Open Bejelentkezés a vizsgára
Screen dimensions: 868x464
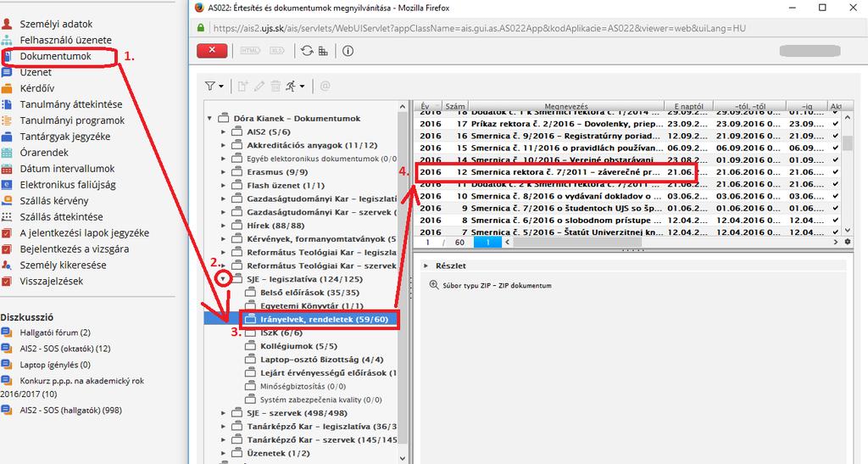click(75, 249)
